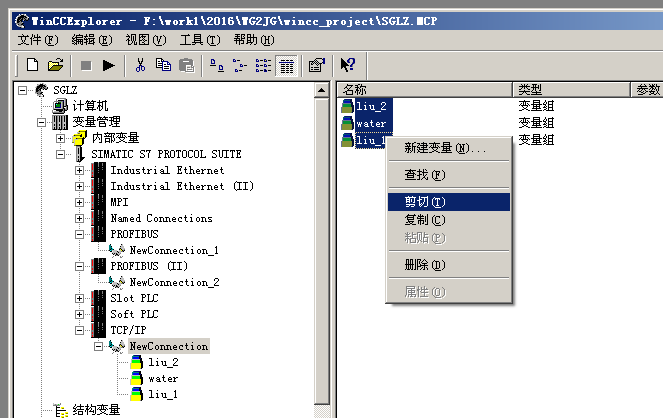Screen dimensions: 663x418
Task: Select the Named Connections label
Action: pyautogui.click(x=161, y=218)
